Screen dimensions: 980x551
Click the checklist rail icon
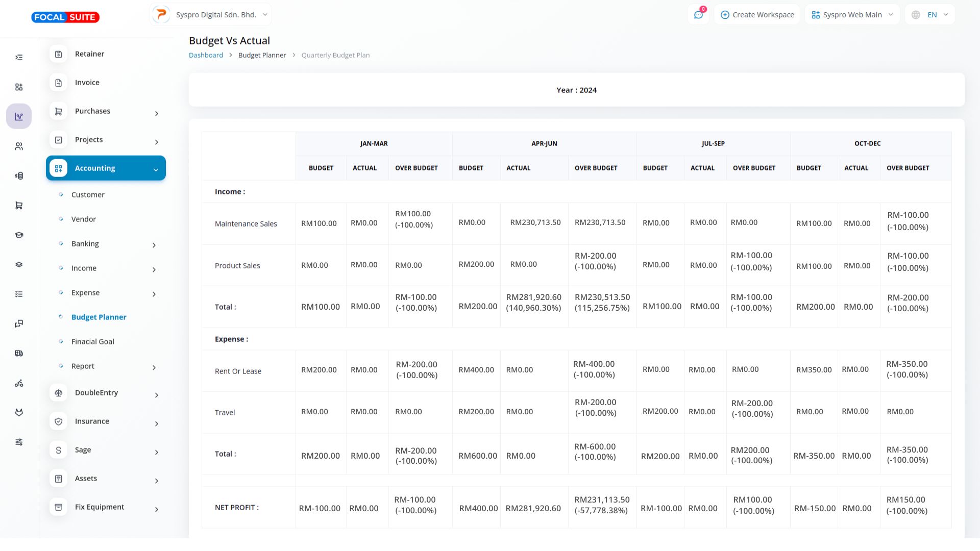[x=19, y=294]
